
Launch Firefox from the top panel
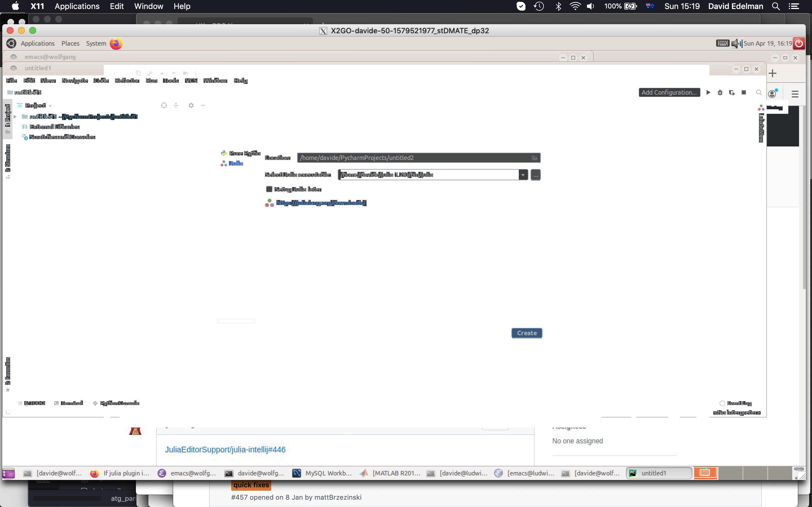tap(116, 43)
